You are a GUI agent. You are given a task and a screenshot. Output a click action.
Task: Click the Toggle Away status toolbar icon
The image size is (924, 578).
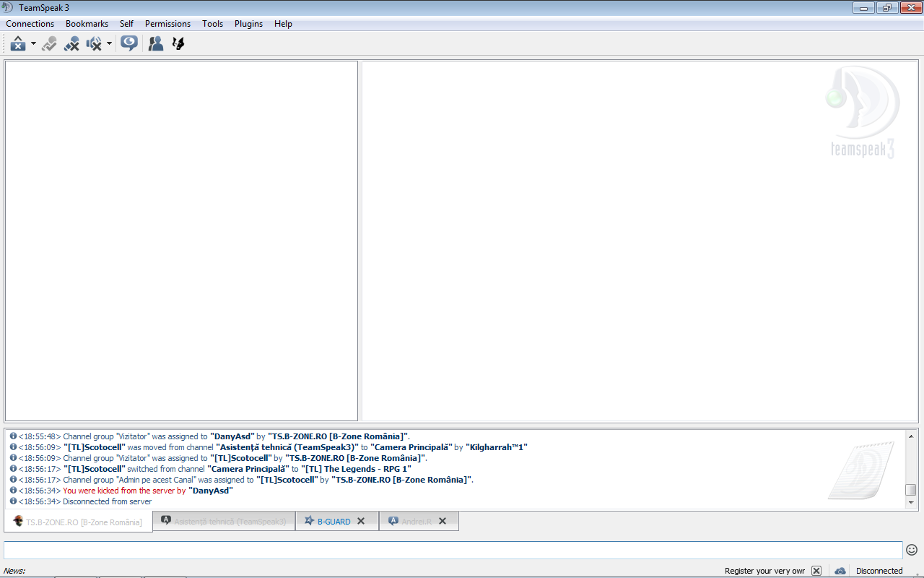pos(71,44)
